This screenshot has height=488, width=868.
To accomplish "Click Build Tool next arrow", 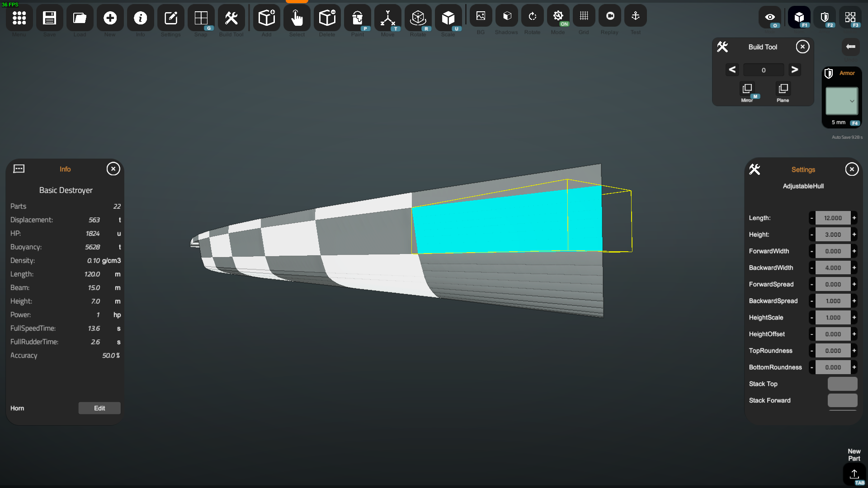I will point(794,70).
